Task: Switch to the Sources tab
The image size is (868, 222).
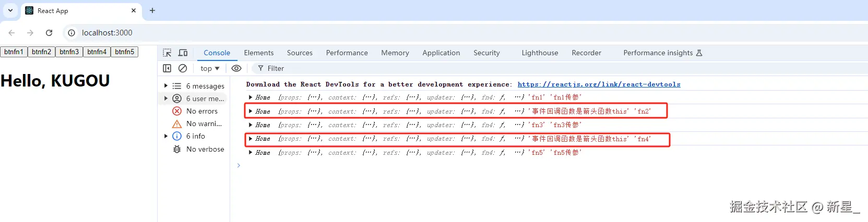Action: pos(300,53)
